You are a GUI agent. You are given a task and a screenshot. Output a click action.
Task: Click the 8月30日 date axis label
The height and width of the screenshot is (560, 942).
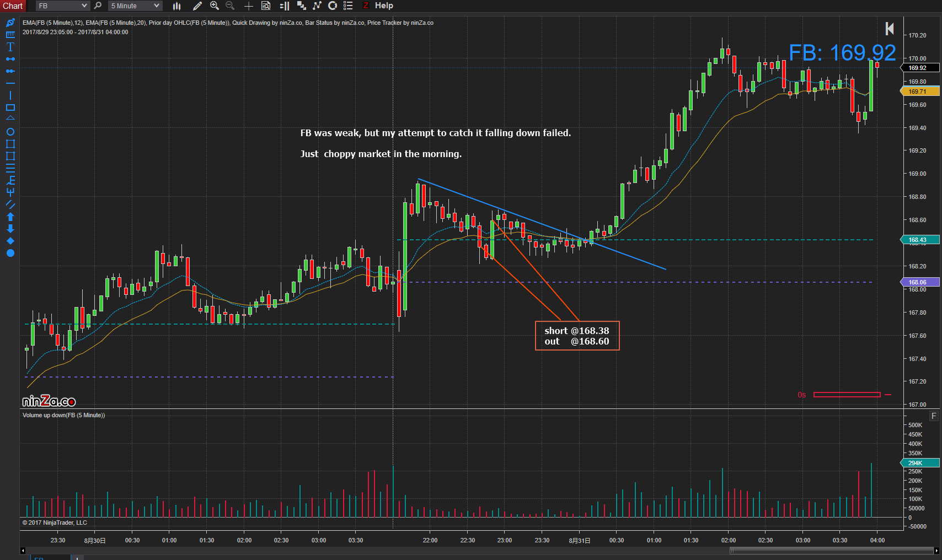click(x=95, y=540)
